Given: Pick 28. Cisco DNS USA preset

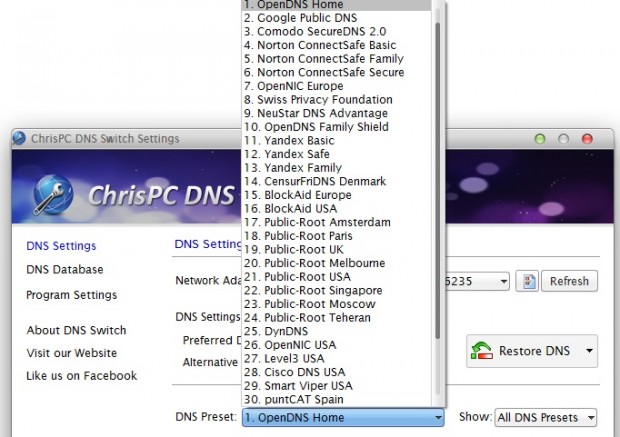Looking at the screenshot, I should (x=336, y=373).
